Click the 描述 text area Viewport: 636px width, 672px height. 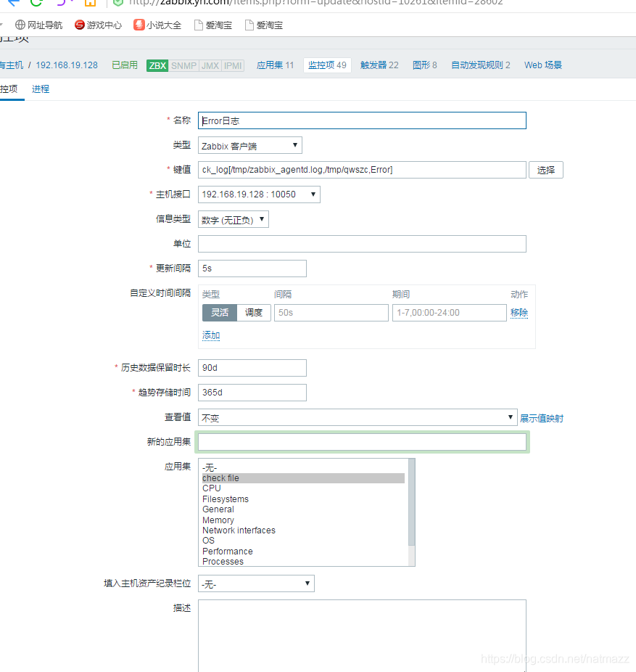(x=362, y=636)
